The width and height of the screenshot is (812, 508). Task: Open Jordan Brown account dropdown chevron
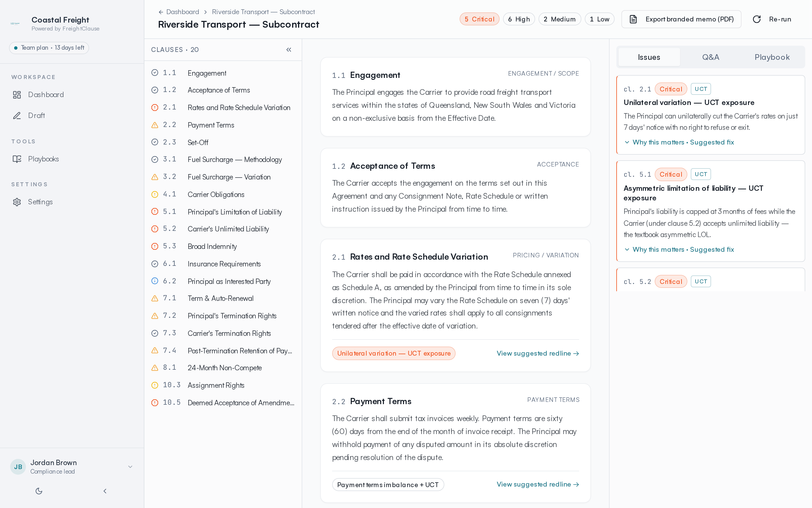pyautogui.click(x=130, y=467)
